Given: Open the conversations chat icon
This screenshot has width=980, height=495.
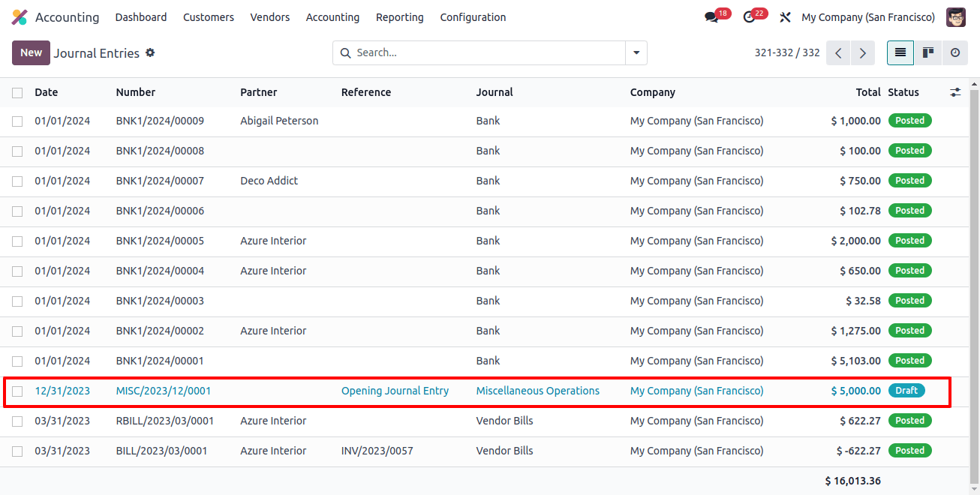Looking at the screenshot, I should (x=712, y=17).
